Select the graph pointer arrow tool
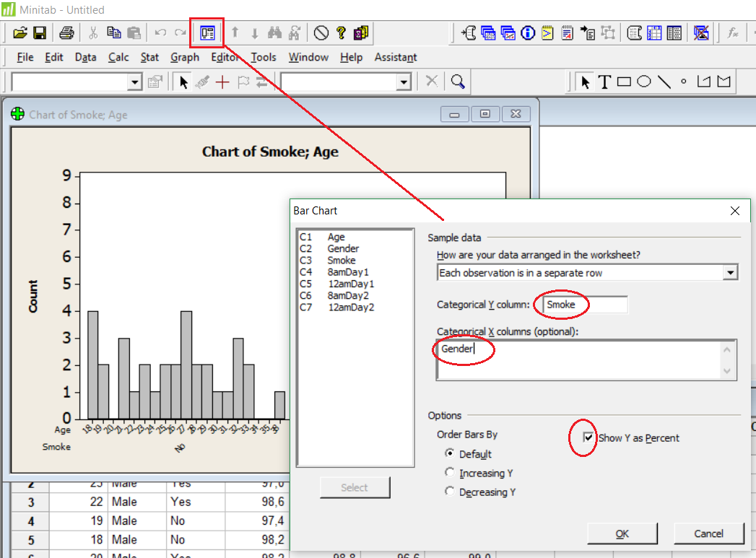Screen dimensions: 756x558 183,82
